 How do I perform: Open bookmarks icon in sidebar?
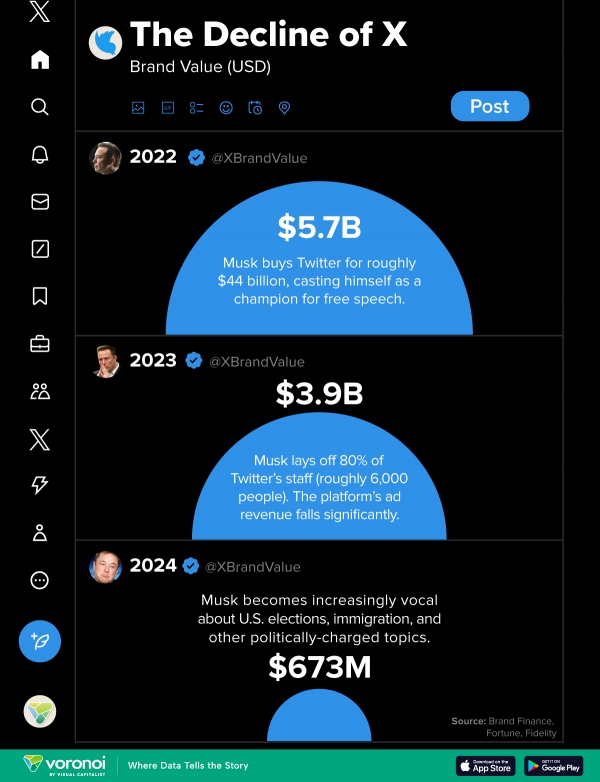[x=40, y=296]
